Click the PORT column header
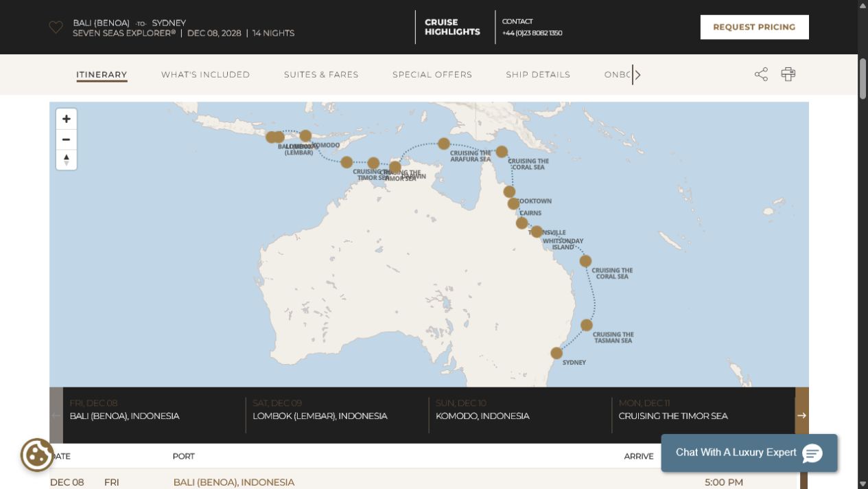 click(184, 456)
